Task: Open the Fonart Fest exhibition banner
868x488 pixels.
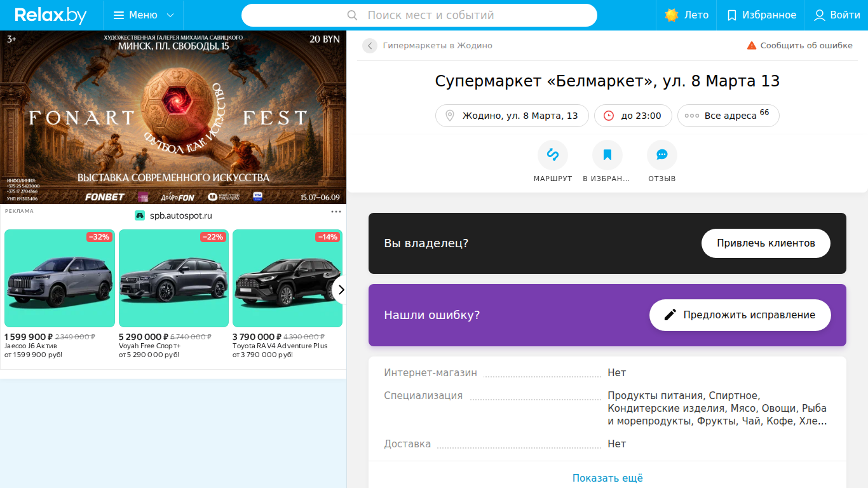Action: tap(173, 118)
